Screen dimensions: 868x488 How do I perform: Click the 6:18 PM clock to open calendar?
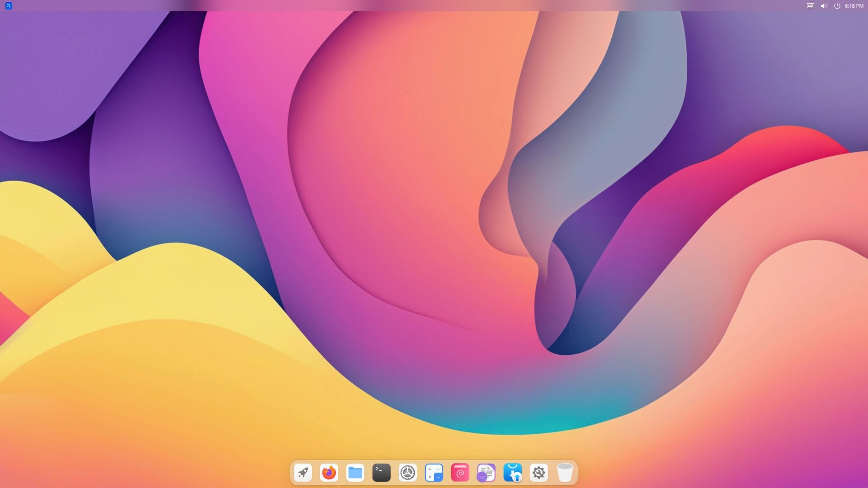(853, 6)
